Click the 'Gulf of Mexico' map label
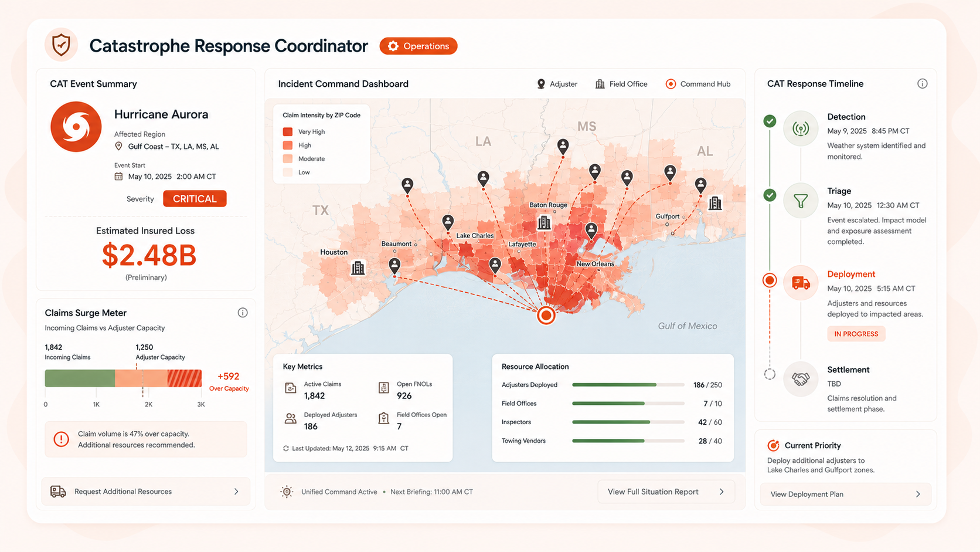The image size is (980, 552). (x=688, y=326)
